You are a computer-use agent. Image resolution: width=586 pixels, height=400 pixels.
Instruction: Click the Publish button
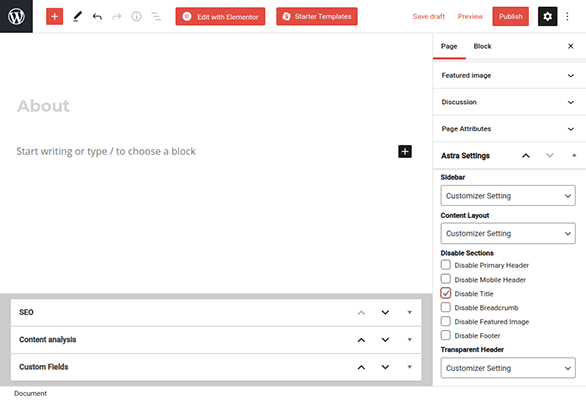(x=511, y=16)
